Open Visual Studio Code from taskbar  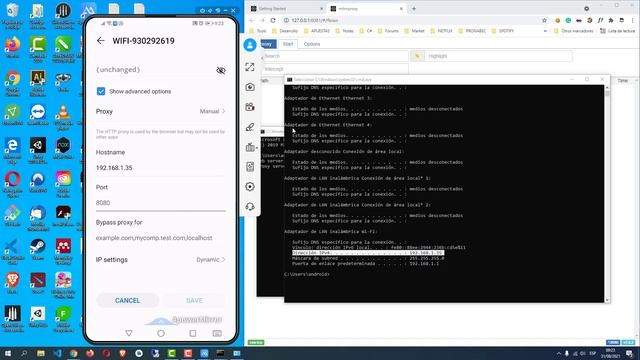coord(57,353)
